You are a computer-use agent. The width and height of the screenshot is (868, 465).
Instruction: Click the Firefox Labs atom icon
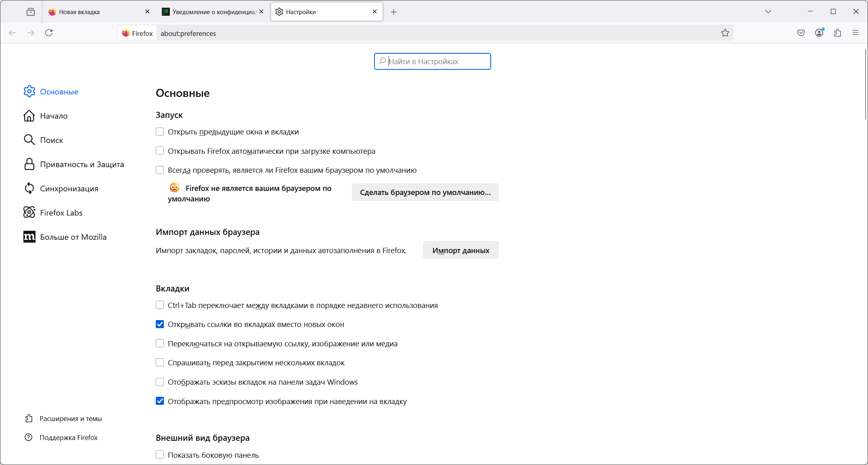[x=29, y=213]
